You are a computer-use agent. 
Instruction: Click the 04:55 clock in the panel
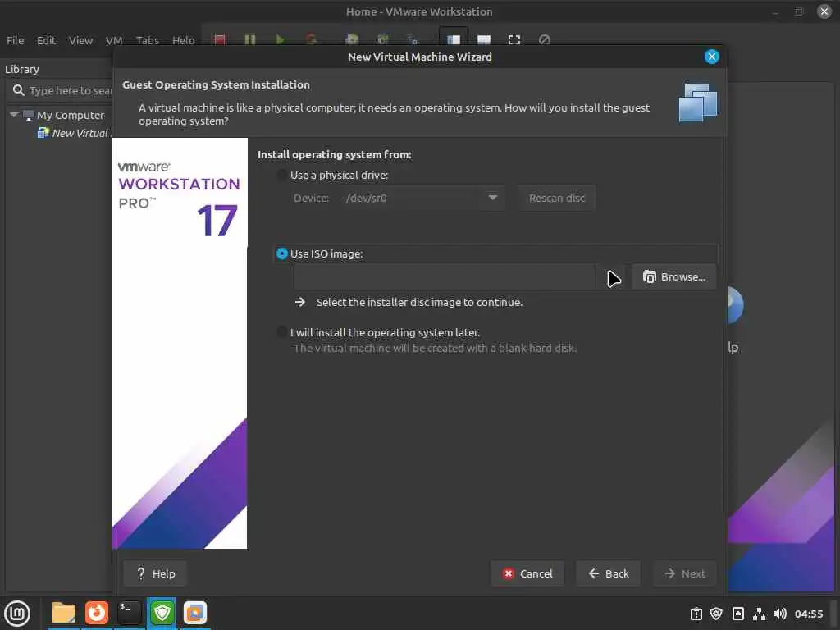tap(808, 614)
